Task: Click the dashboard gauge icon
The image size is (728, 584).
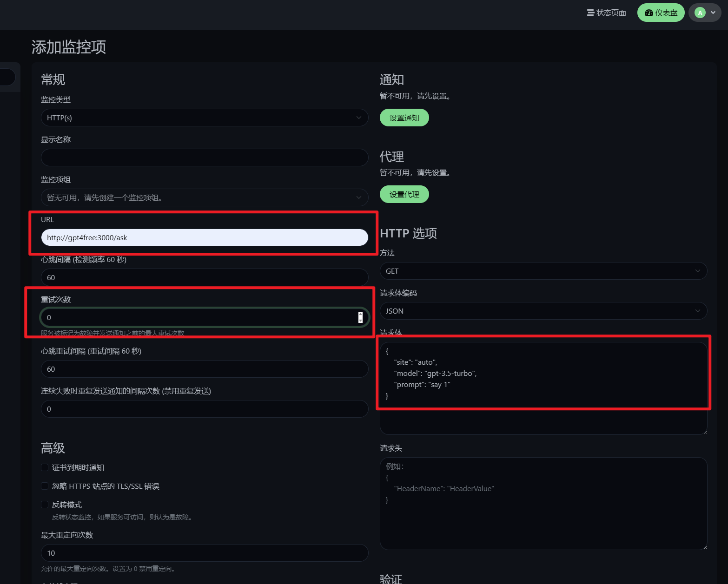Action: click(x=649, y=13)
